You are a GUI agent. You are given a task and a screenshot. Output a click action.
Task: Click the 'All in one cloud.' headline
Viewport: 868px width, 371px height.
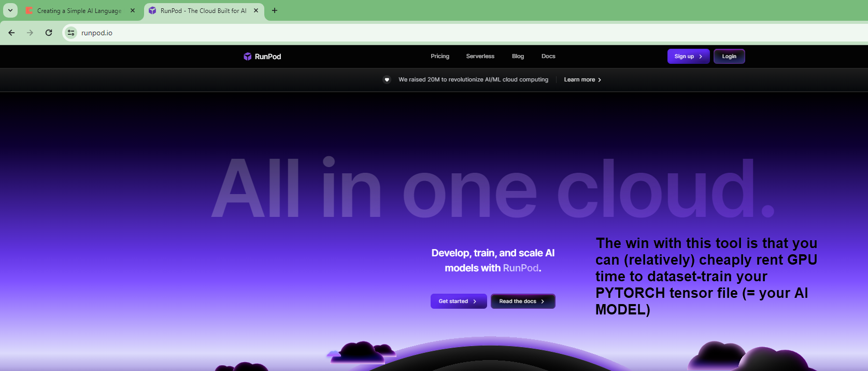click(493, 188)
